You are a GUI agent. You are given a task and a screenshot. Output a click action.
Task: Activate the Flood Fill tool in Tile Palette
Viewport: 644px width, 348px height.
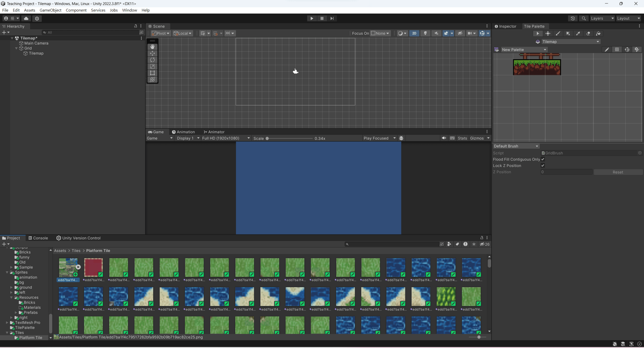598,34
